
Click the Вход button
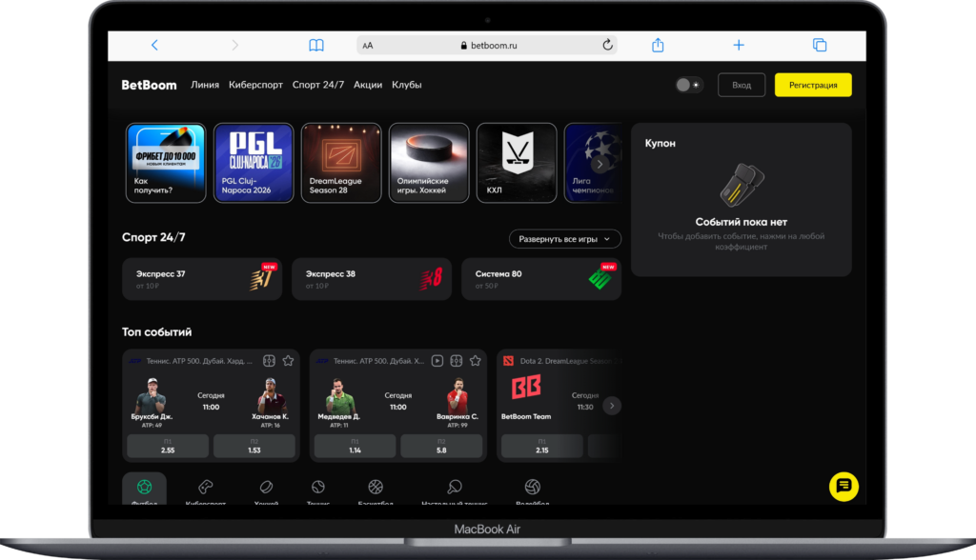(x=742, y=85)
